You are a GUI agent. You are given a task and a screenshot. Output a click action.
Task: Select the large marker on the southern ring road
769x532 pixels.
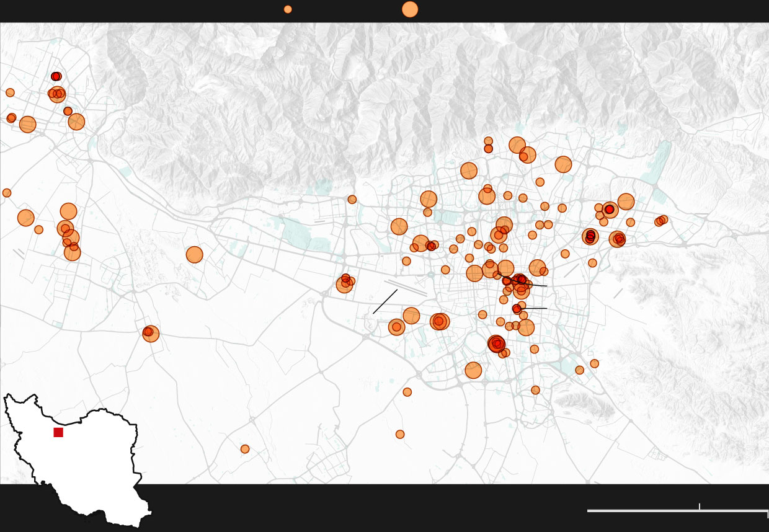click(x=473, y=370)
